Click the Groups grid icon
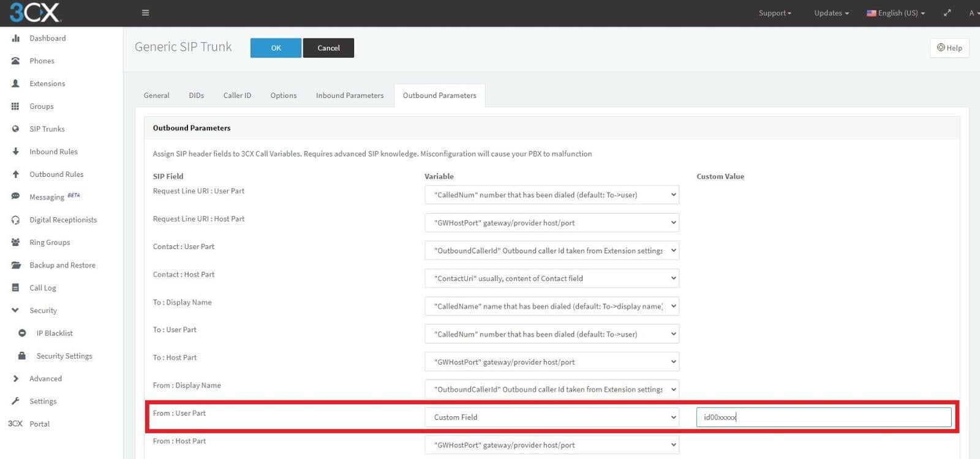This screenshot has width=980, height=459. pyautogui.click(x=15, y=106)
